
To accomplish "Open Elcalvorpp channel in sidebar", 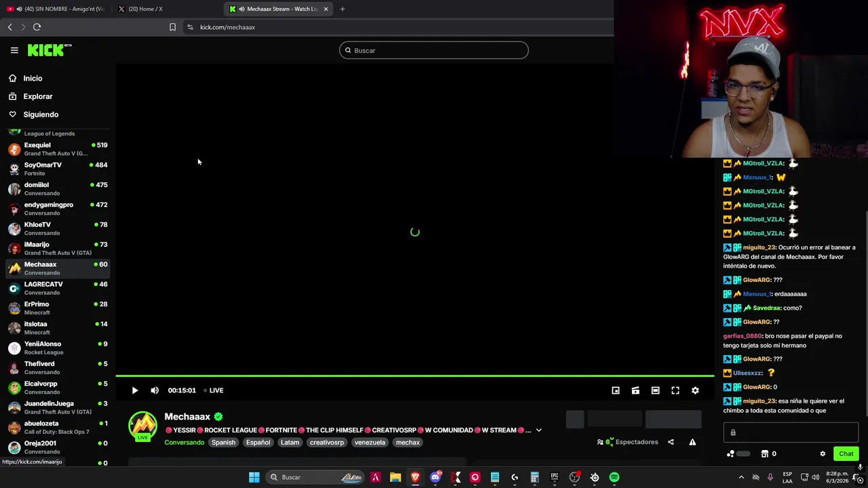I will [x=58, y=388].
